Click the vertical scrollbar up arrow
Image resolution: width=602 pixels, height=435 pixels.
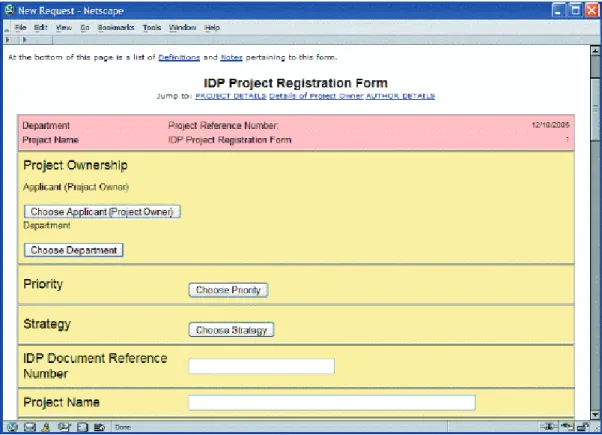(x=595, y=50)
